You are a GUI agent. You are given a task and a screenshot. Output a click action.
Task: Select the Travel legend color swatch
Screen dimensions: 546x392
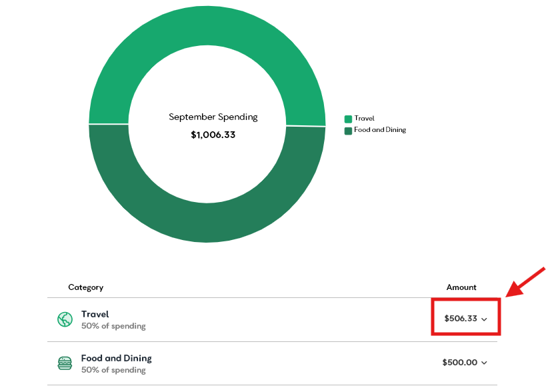pos(348,119)
